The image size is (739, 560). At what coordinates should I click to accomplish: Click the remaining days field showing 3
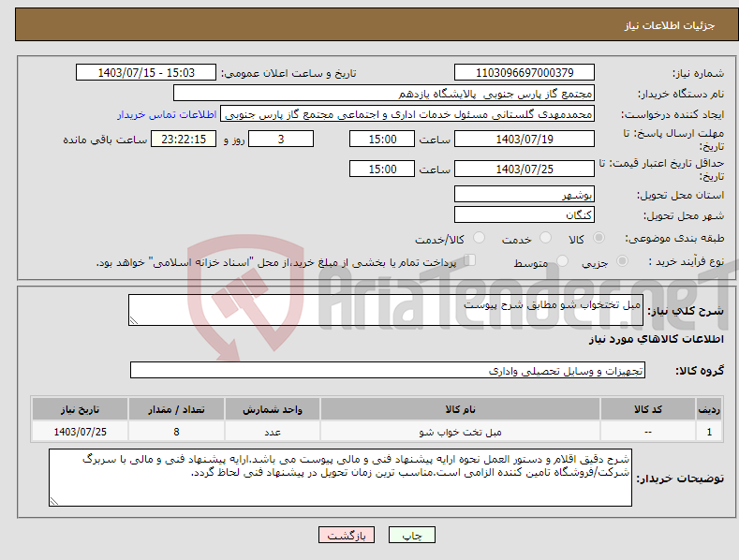281,139
